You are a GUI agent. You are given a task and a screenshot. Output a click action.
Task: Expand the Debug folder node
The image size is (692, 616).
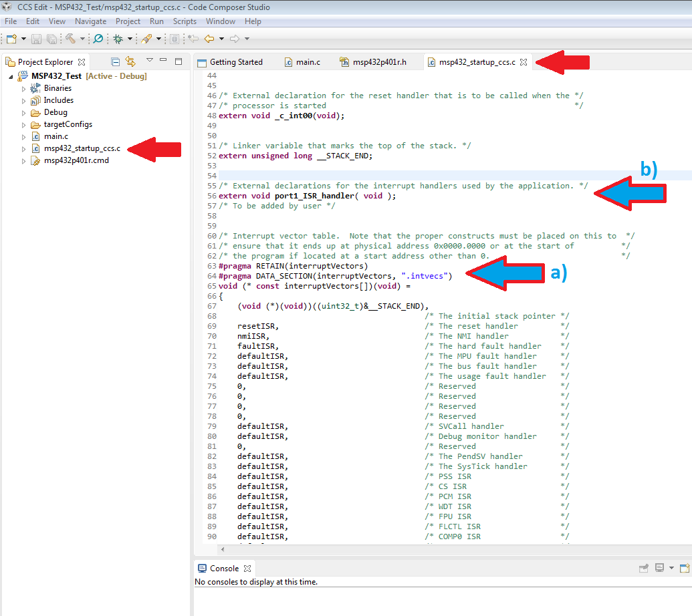click(x=24, y=113)
